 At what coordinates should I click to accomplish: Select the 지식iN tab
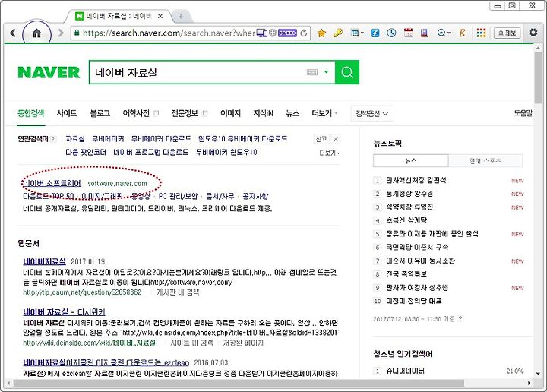pyautogui.click(x=263, y=113)
